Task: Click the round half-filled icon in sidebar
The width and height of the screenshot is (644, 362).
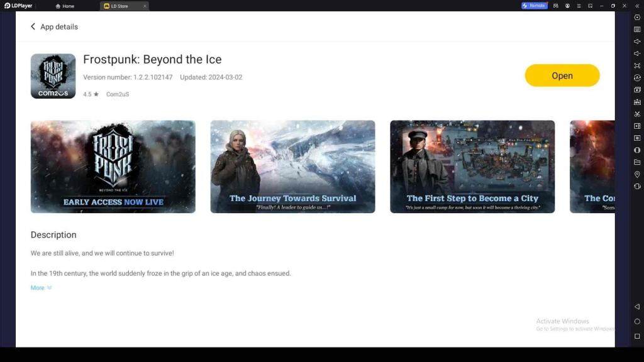Action: click(637, 150)
